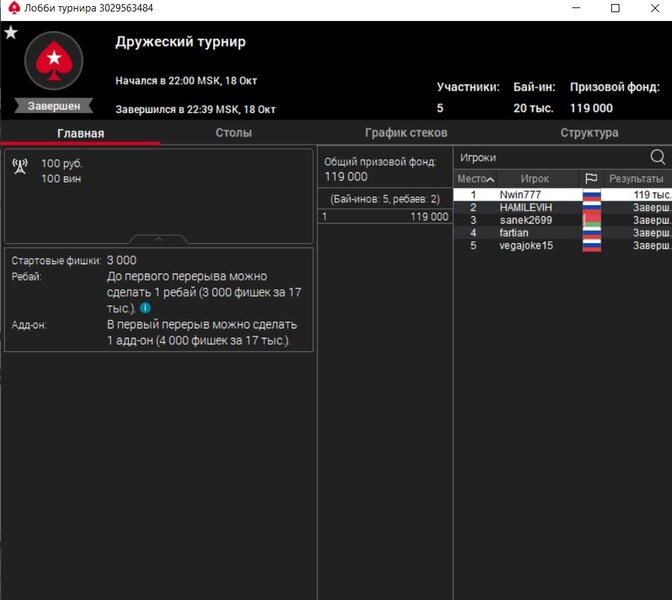This screenshot has height=600, width=672.
Task: Switch to the Столы tab
Action: 233,133
